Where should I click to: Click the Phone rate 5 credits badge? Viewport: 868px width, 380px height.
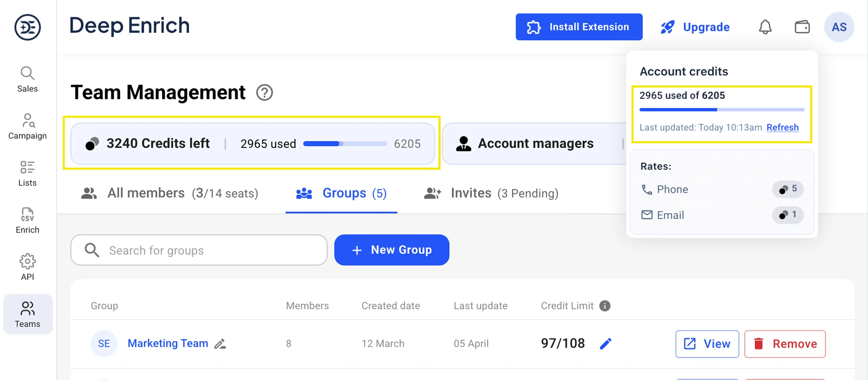(x=787, y=189)
